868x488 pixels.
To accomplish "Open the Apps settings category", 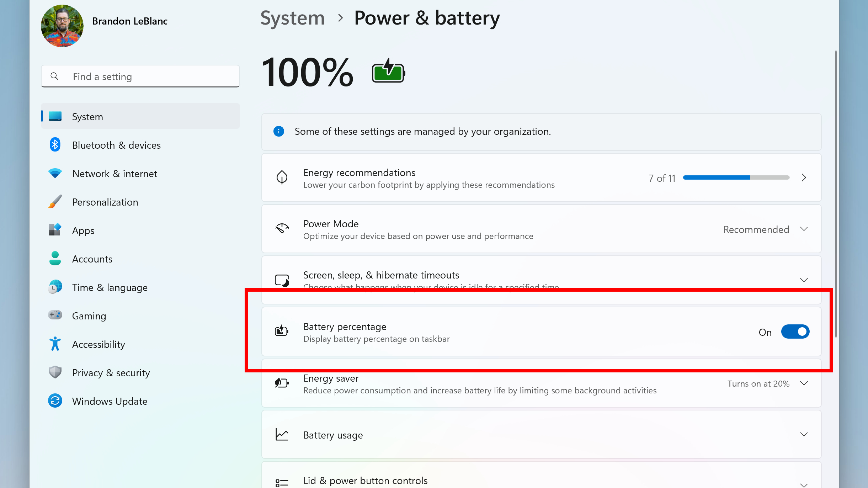I will pyautogui.click(x=83, y=230).
